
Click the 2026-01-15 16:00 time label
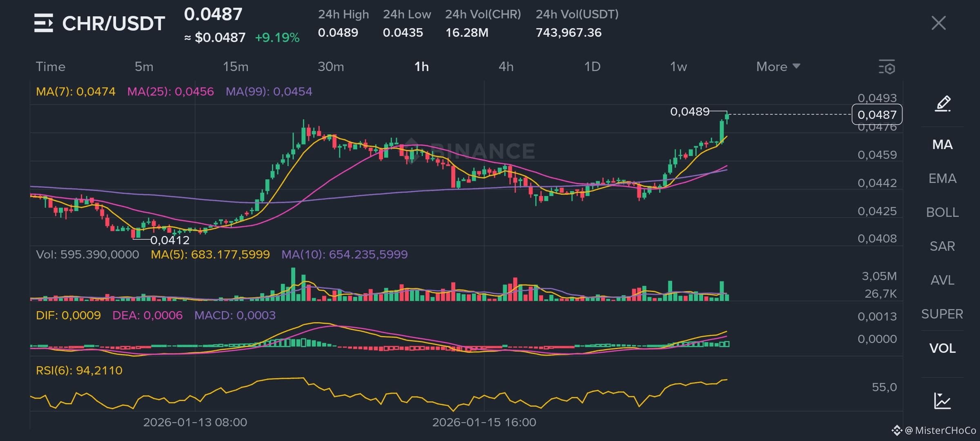(484, 422)
